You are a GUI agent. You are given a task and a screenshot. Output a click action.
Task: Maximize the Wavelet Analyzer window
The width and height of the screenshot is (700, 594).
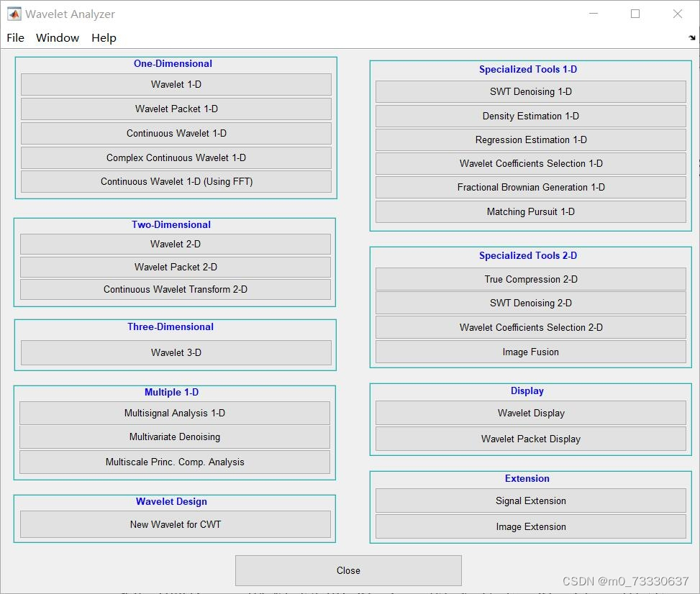(x=635, y=14)
